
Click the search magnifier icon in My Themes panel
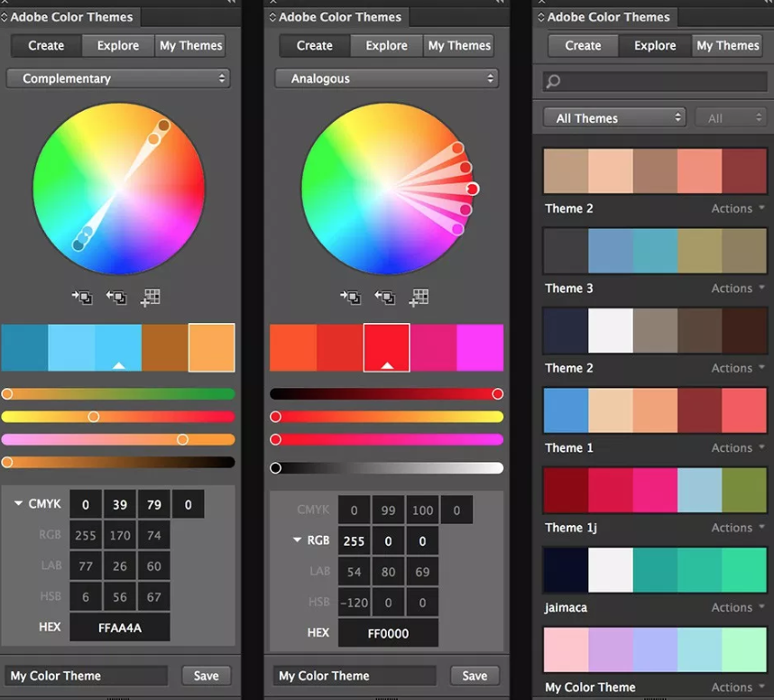point(553,81)
